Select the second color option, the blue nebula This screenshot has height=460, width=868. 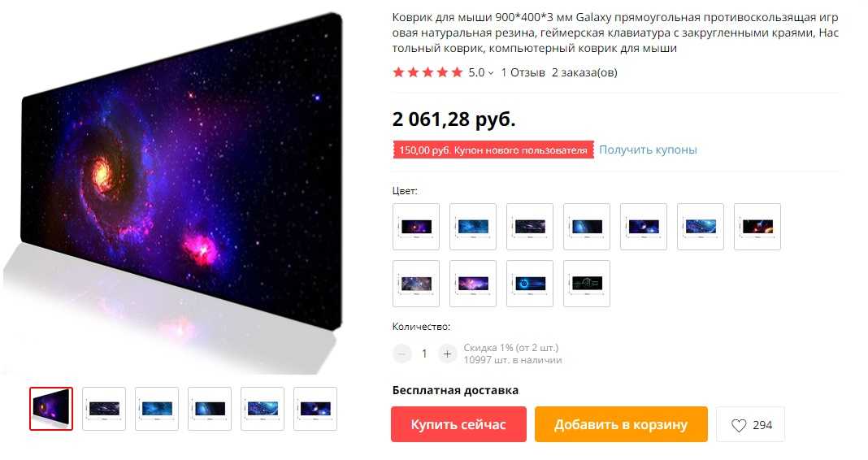tap(473, 227)
